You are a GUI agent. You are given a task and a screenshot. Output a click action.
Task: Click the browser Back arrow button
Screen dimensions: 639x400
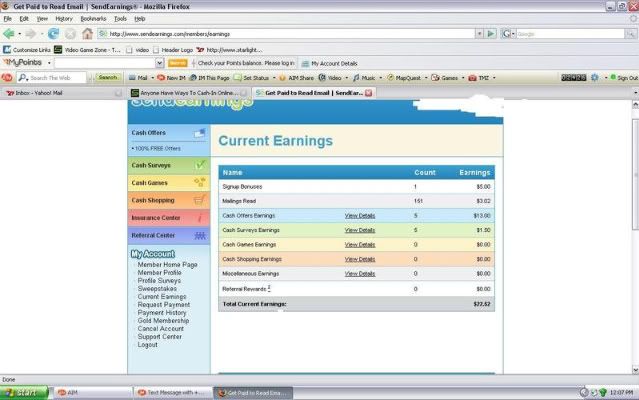[x=9, y=33]
